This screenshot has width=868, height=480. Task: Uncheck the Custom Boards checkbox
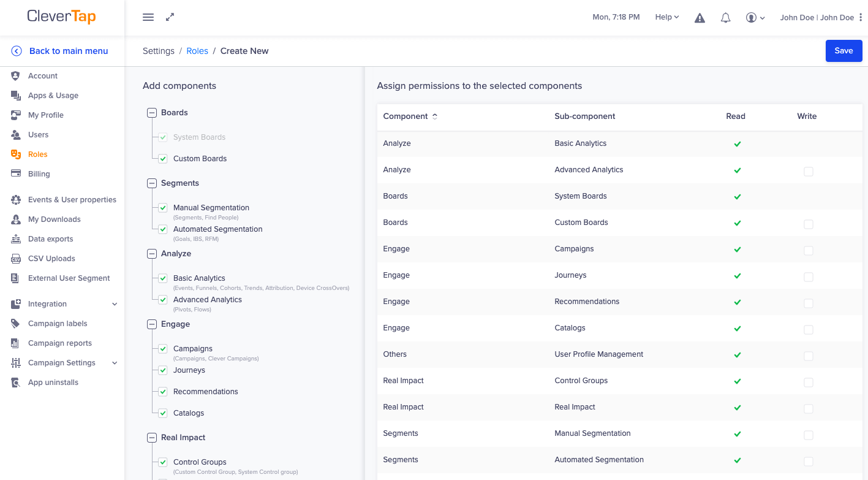click(163, 159)
